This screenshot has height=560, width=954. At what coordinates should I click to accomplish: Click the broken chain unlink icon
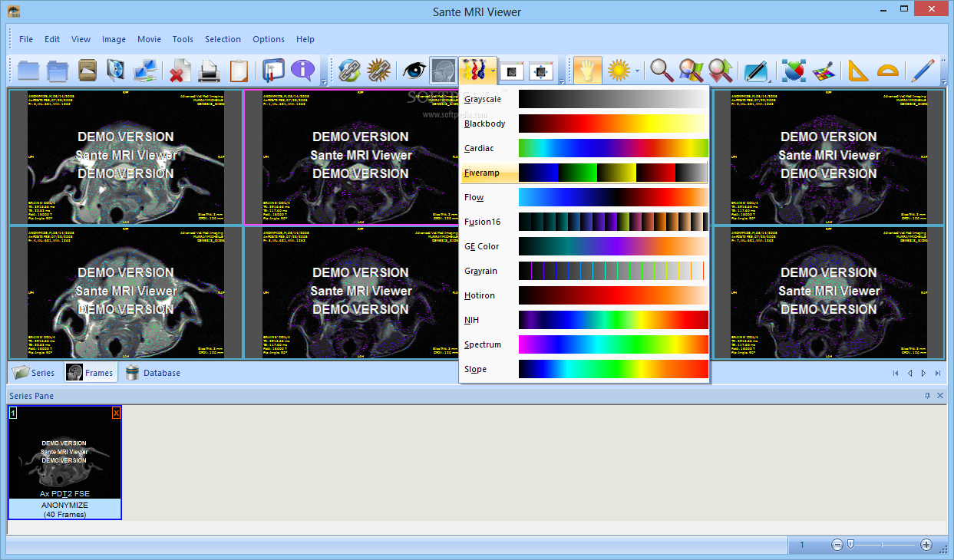point(378,71)
